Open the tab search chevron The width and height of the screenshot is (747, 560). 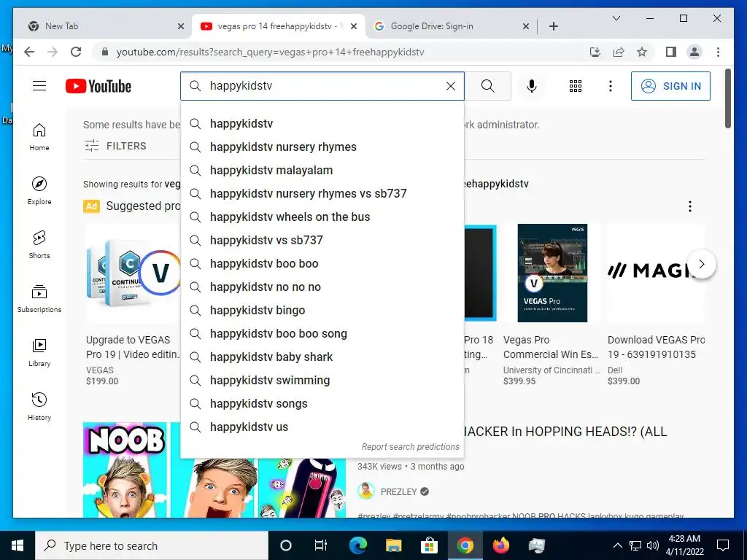(616, 18)
